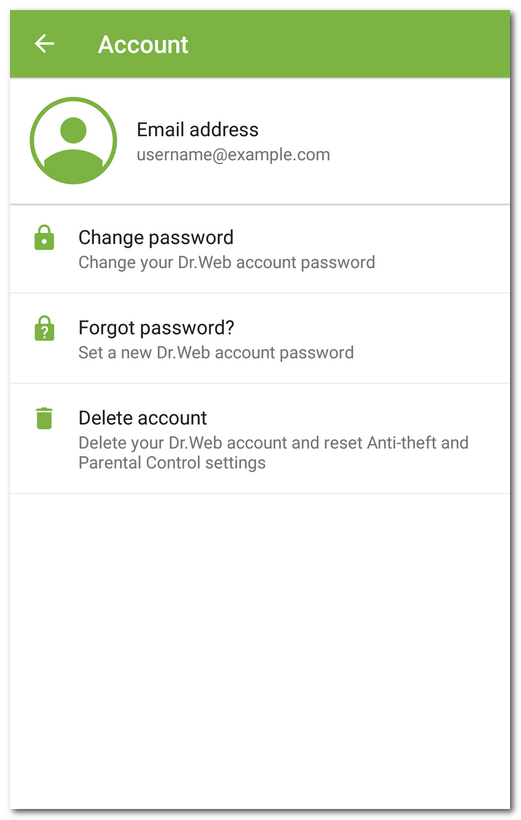Tap the back arrow in header

point(44,43)
